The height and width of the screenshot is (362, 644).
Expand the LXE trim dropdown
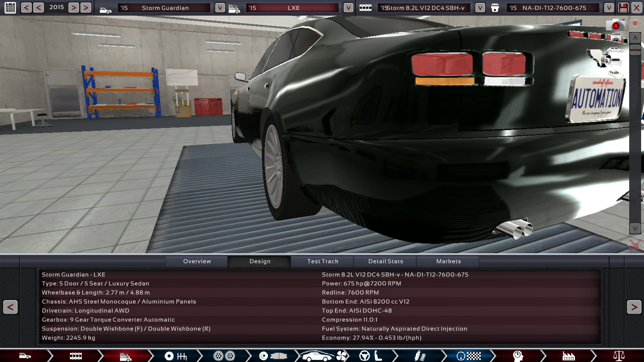point(348,8)
